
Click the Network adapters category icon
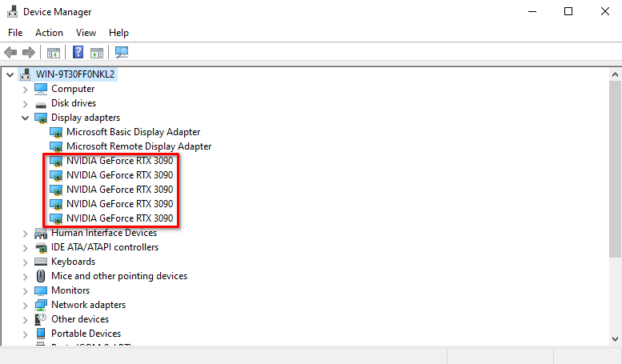click(41, 305)
